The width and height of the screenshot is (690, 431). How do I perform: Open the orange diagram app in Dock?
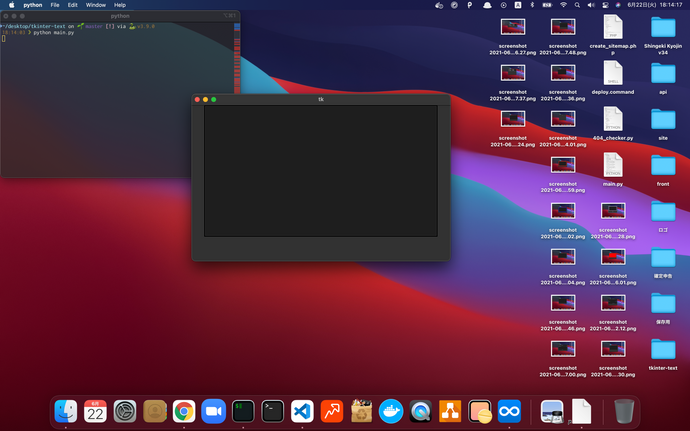click(450, 411)
